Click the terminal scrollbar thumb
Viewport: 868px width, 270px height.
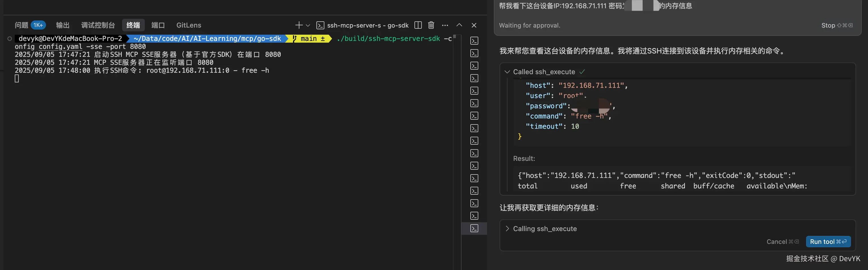pyautogui.click(x=454, y=36)
